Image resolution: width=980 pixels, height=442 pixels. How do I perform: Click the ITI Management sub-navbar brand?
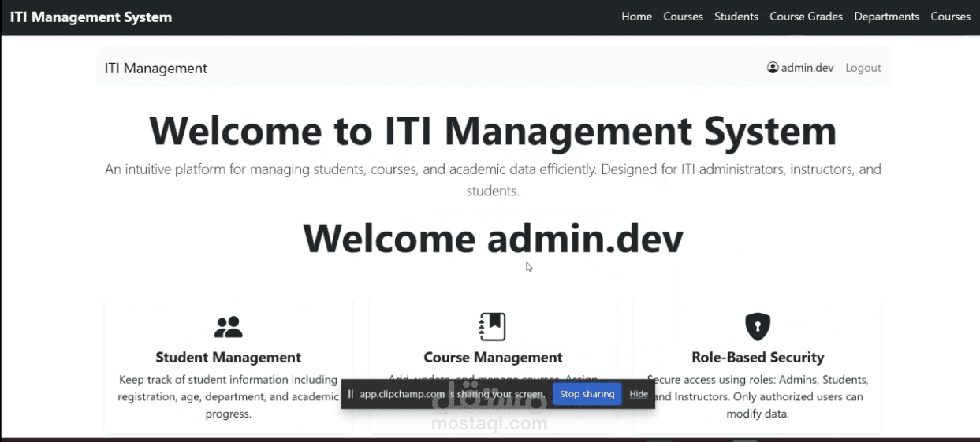156,69
